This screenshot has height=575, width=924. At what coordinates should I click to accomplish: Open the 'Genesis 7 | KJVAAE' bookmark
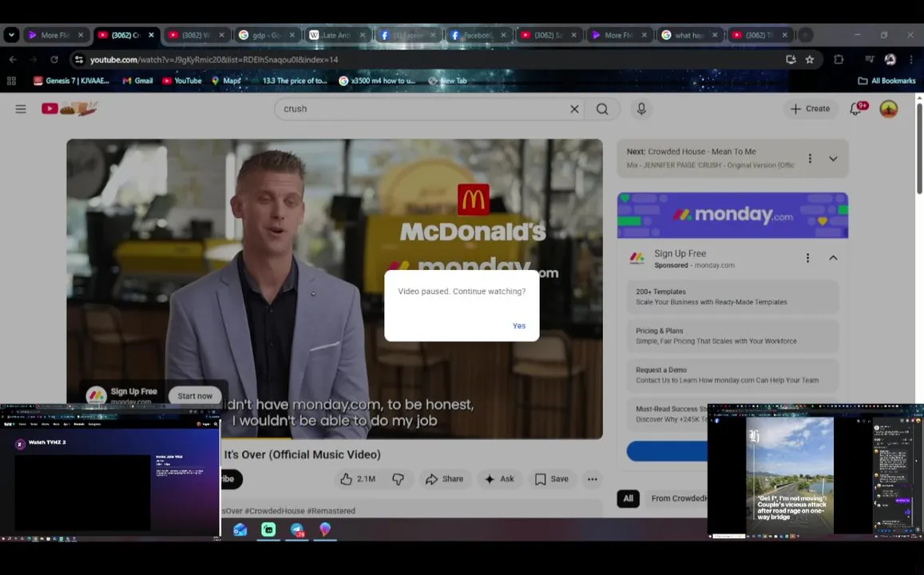tap(71, 81)
